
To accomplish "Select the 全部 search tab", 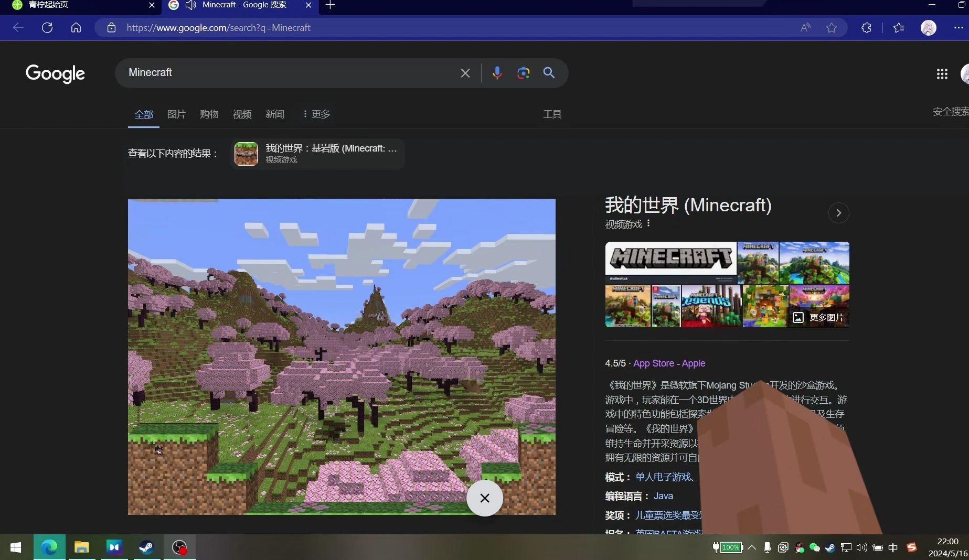I will tap(144, 114).
